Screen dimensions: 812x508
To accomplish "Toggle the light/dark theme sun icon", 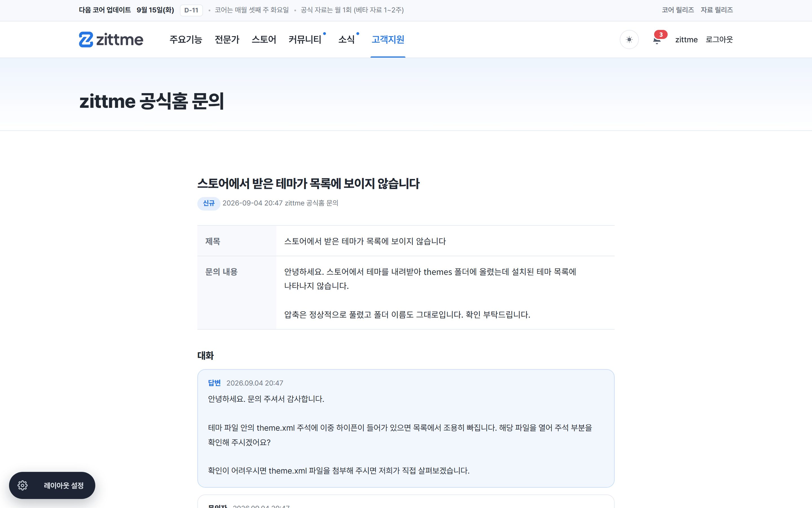I will click(629, 40).
